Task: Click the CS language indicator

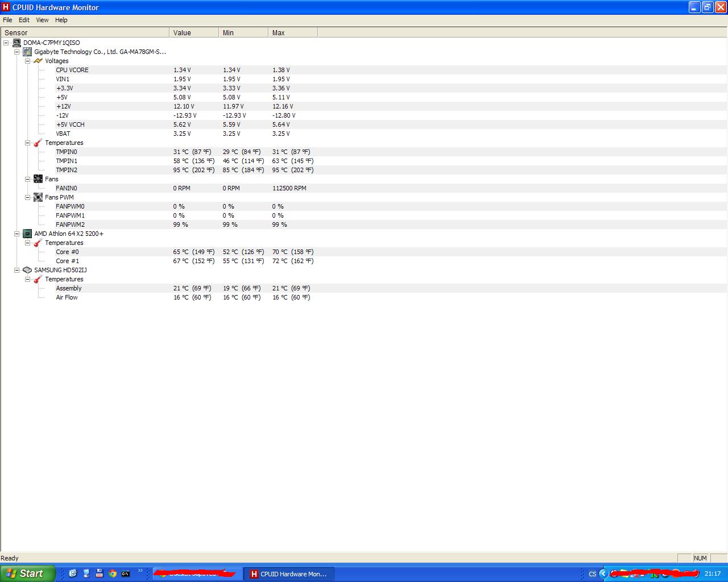Action: 592,574
